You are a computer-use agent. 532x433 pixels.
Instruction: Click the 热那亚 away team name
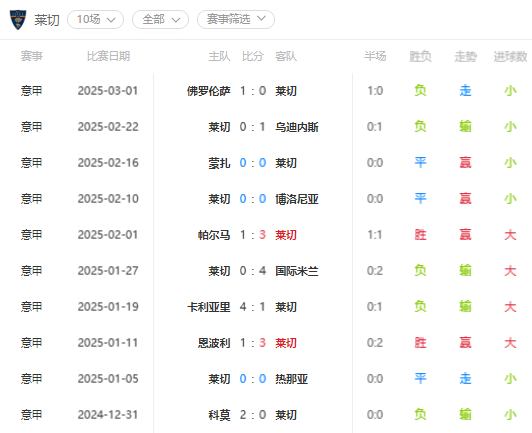point(291,379)
